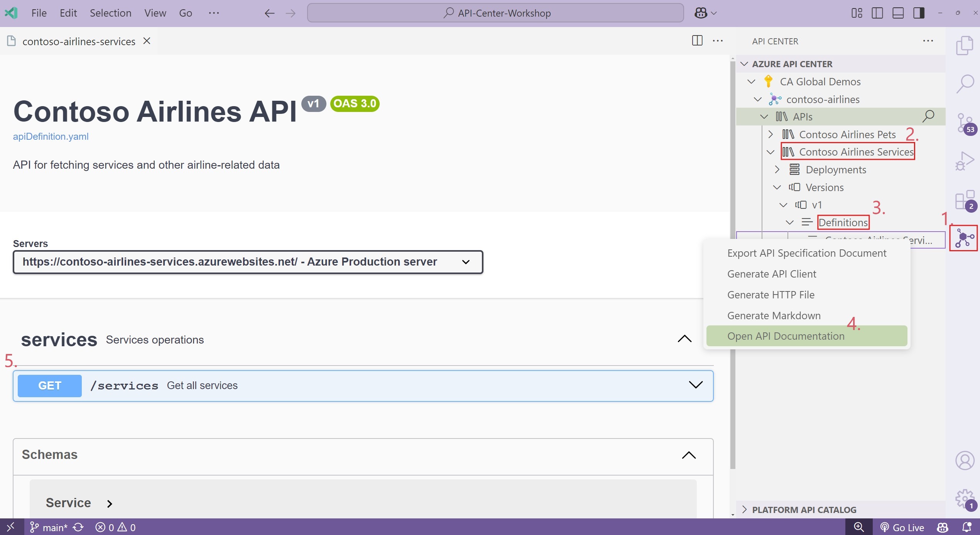The image size is (980, 535).
Task: Toggle the secondary side bar layout button
Action: click(x=919, y=13)
